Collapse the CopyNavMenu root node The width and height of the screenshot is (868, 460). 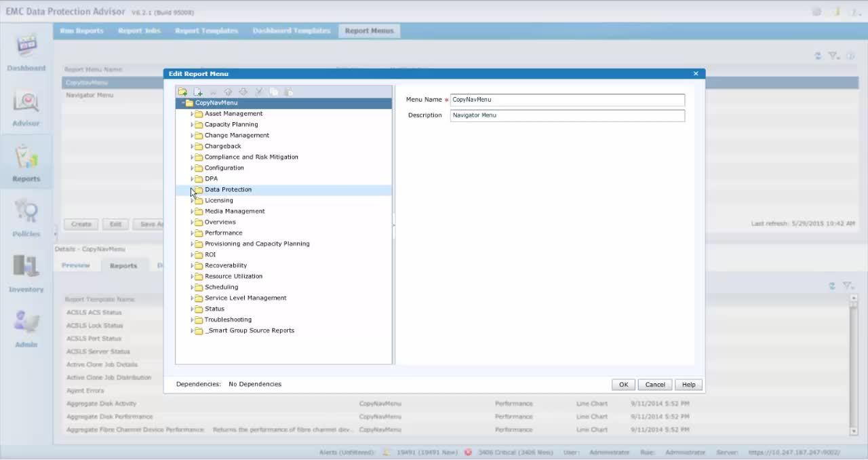[x=182, y=103]
